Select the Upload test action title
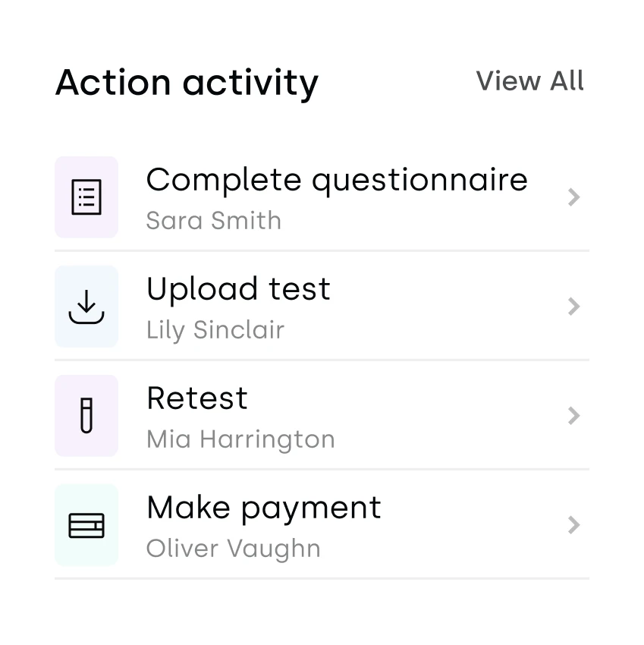Image resolution: width=644 pixels, height=645 pixels. point(238,289)
